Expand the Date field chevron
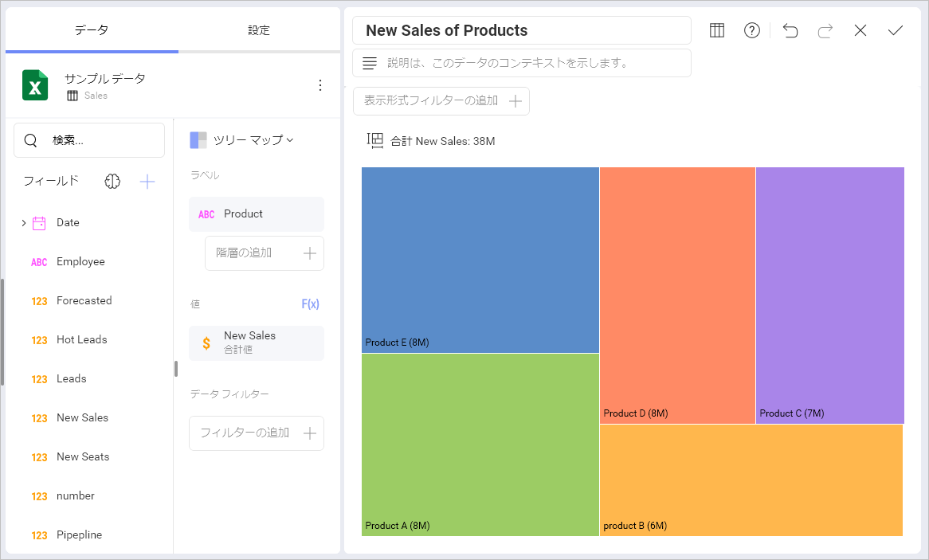The height and width of the screenshot is (560, 929). [24, 223]
